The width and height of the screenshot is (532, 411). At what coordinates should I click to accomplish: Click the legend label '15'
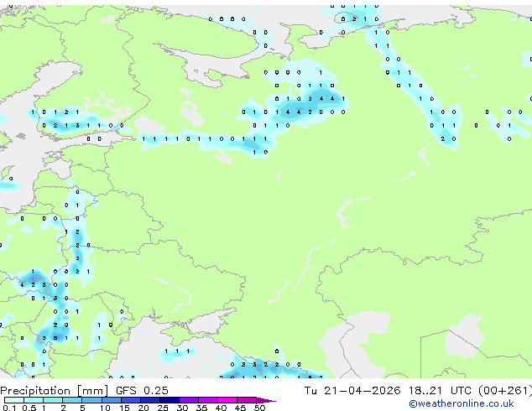coord(124,408)
